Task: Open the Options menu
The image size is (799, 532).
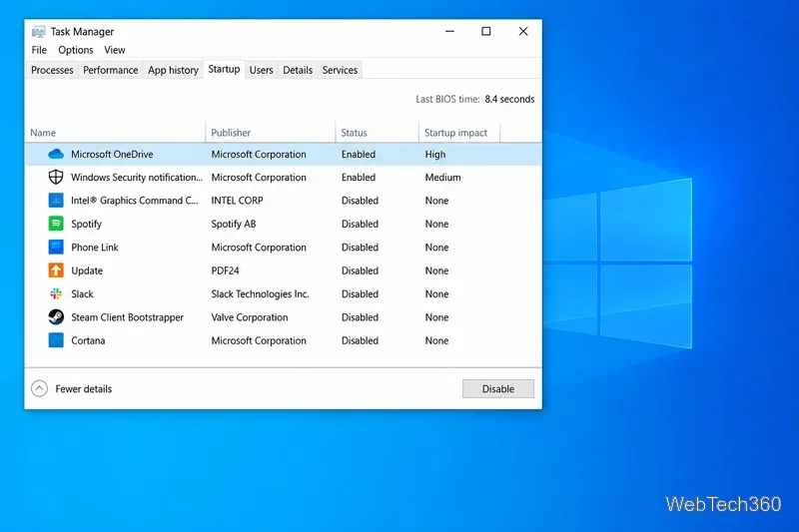Action: click(76, 50)
